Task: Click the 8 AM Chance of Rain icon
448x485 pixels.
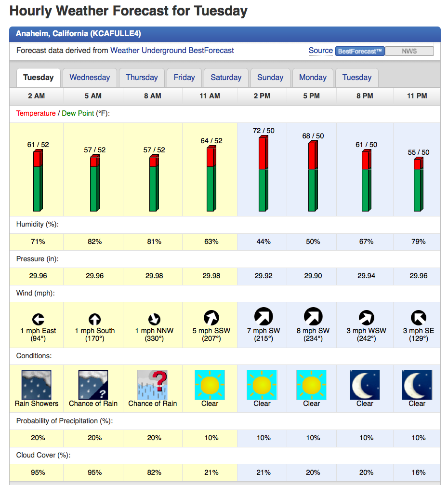Action: click(x=153, y=385)
